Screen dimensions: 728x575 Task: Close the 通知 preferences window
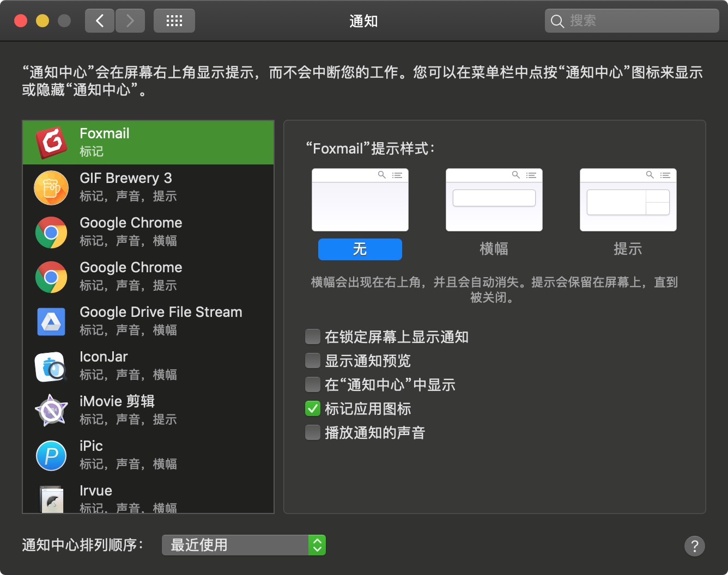[x=21, y=21]
